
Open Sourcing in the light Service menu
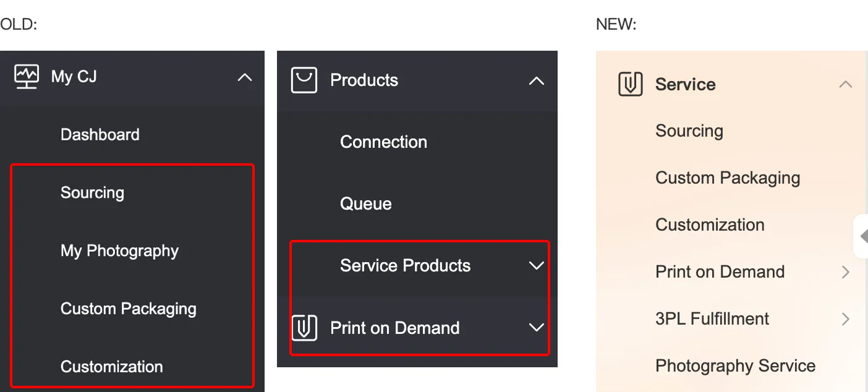click(x=689, y=131)
